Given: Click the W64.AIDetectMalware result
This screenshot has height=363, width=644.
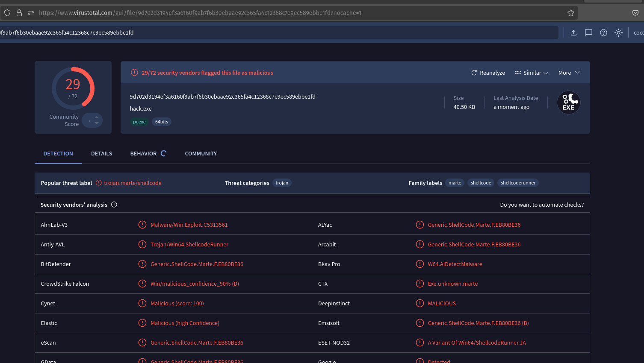Looking at the screenshot, I should click(455, 264).
